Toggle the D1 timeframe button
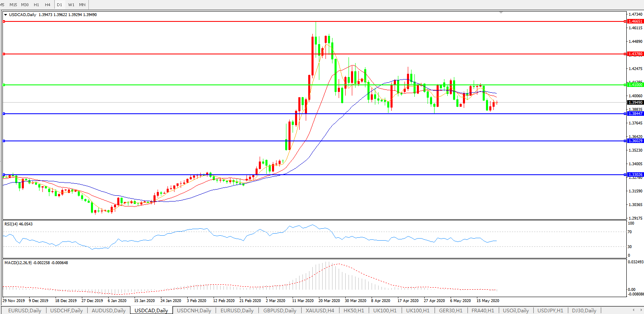This screenshot has height=314, width=644. point(60,5)
